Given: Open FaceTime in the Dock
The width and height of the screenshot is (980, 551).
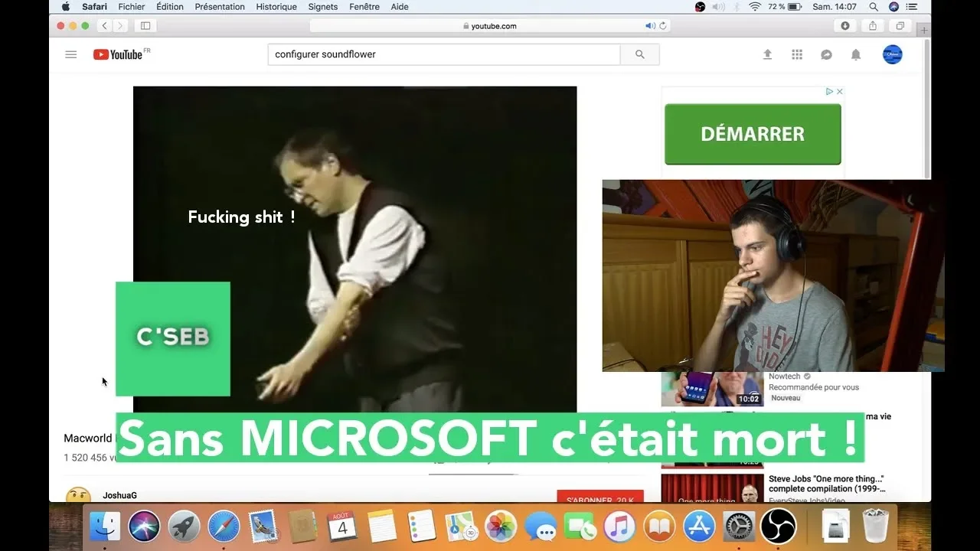Looking at the screenshot, I should pos(580,526).
